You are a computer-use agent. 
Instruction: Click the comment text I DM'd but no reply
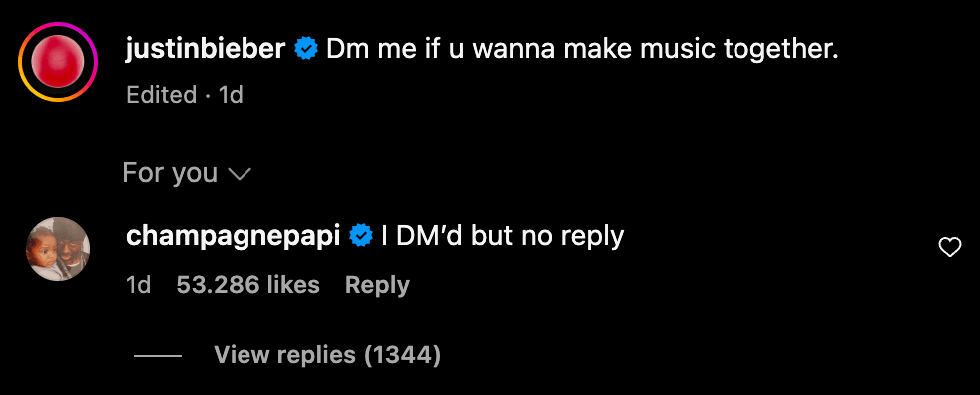(x=503, y=236)
